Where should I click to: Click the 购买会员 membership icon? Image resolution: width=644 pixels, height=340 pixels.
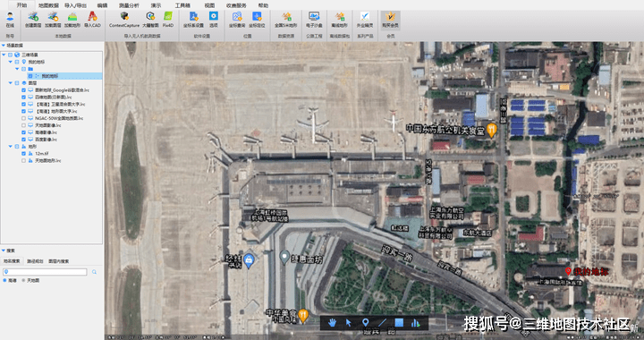coord(390,20)
